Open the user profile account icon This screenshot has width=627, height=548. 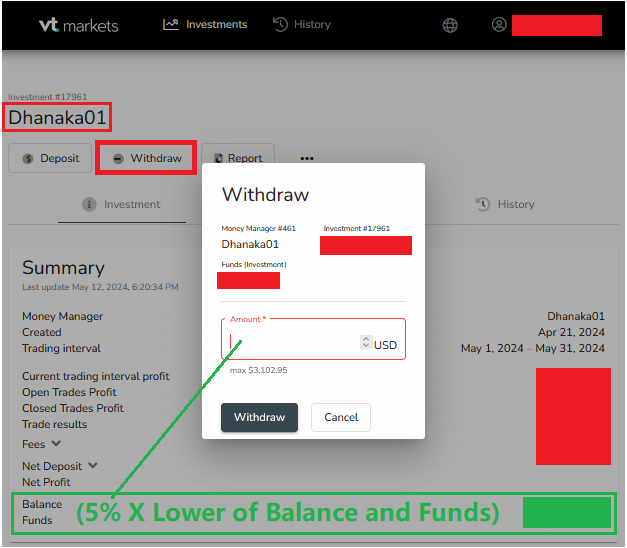[499, 25]
